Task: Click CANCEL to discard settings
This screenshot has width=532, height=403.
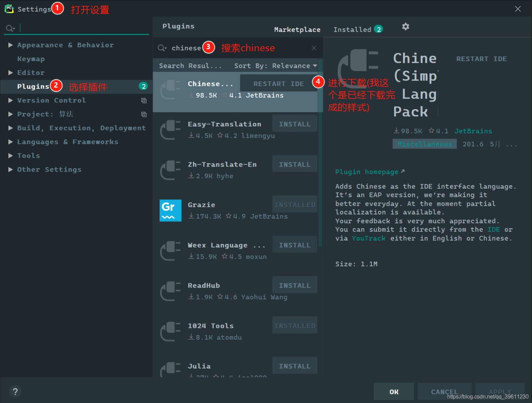Action: tap(444, 392)
